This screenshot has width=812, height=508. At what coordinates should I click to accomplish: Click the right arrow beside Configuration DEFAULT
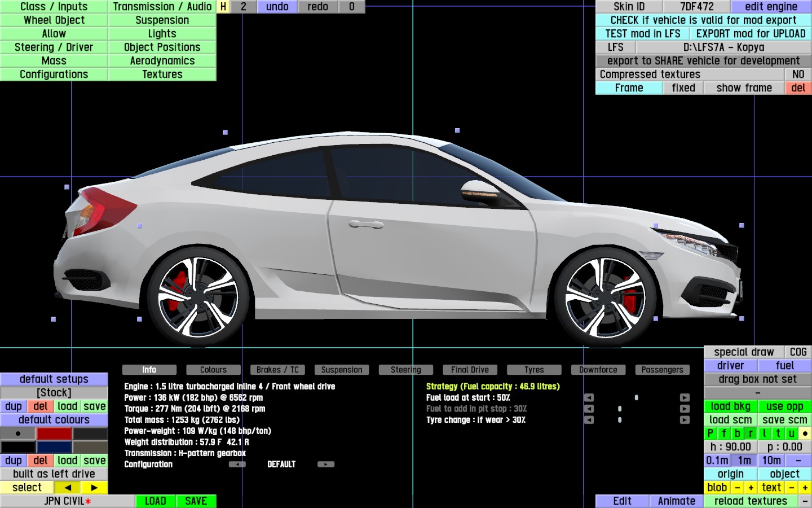[326, 465]
